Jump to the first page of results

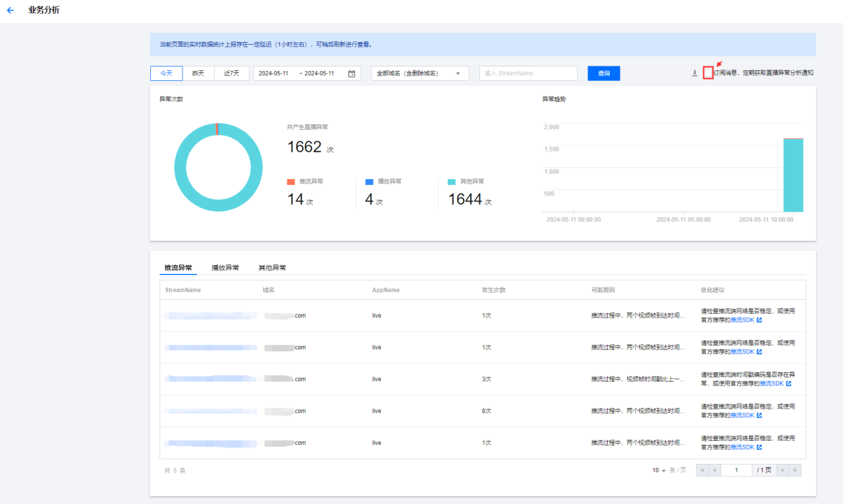coord(702,470)
